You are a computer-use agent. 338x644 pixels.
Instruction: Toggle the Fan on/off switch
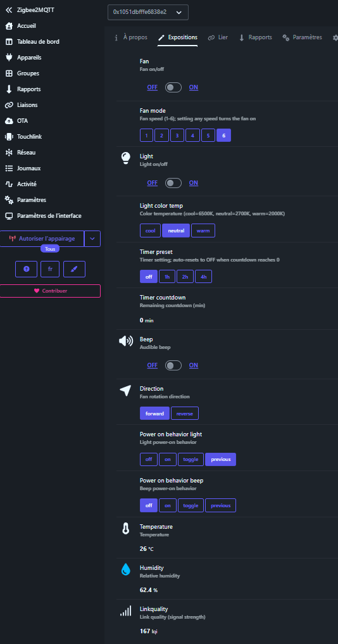(x=173, y=87)
